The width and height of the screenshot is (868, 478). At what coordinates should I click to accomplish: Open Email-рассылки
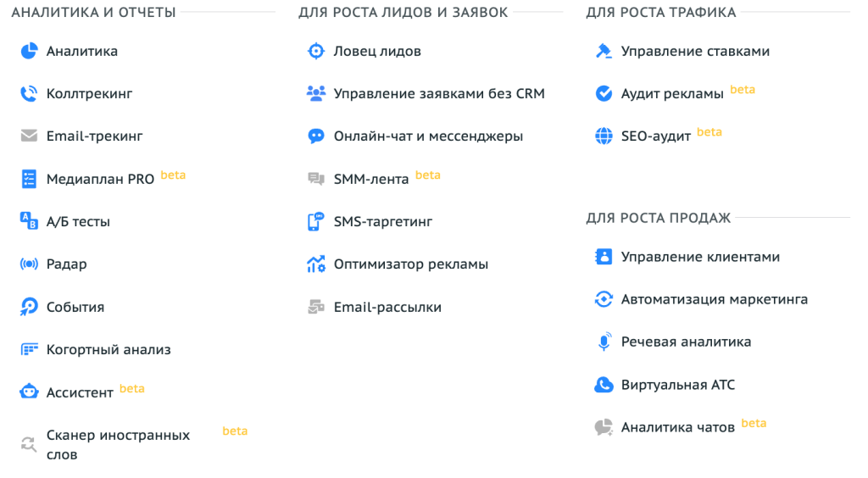(387, 307)
